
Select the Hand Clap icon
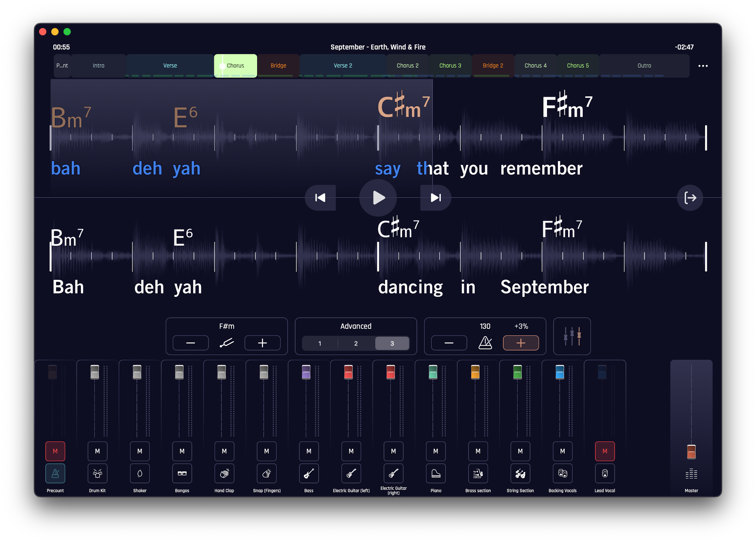(x=224, y=473)
